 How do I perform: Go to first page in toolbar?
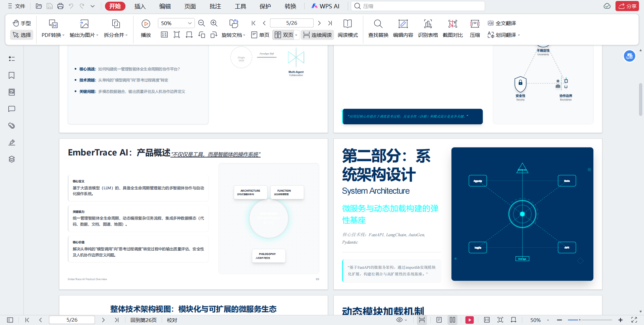tap(254, 23)
